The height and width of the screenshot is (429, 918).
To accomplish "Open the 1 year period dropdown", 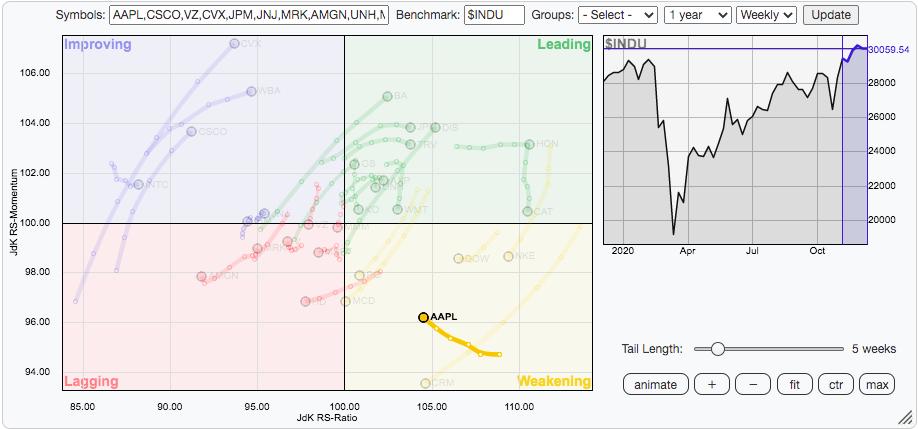I will [698, 15].
